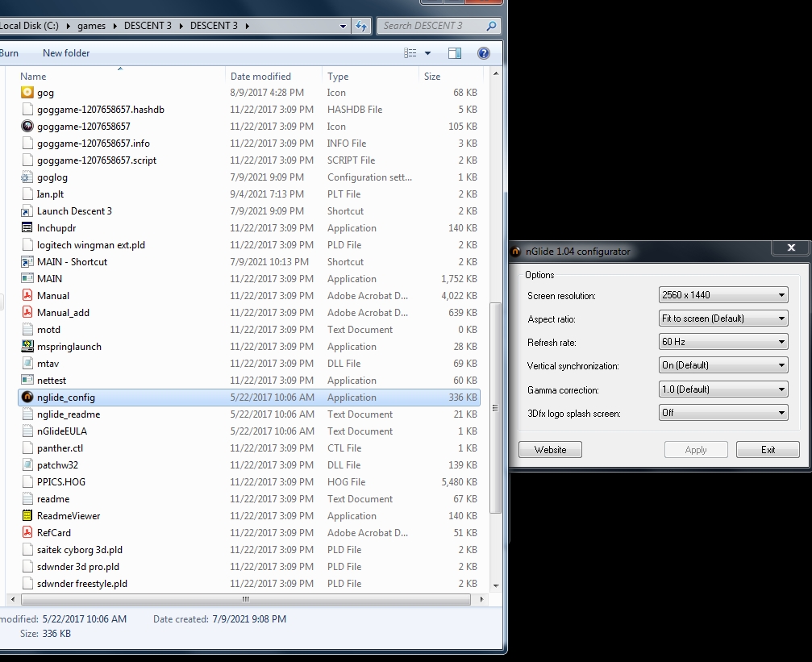
Task: Open the Explorer help icon
Action: click(x=483, y=53)
